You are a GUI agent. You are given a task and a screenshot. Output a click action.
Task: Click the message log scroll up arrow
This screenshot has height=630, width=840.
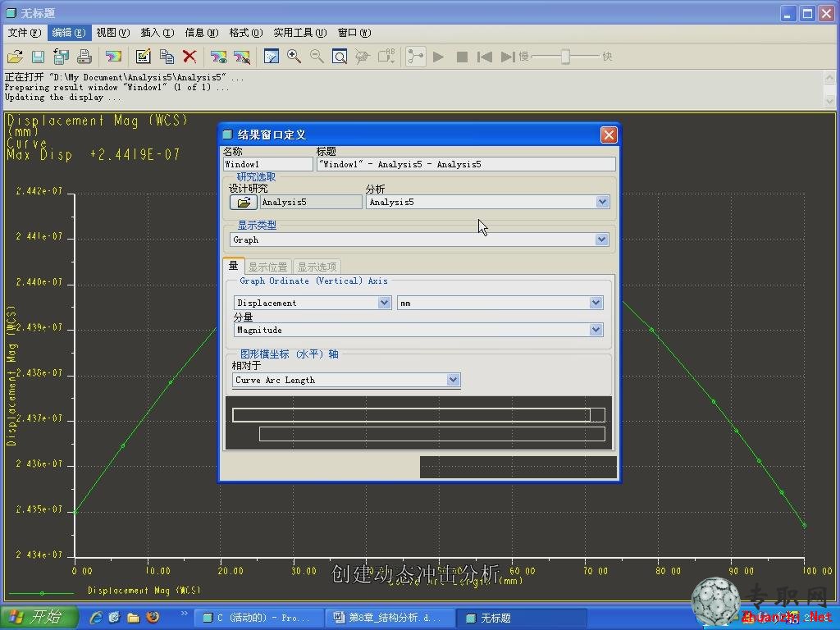(829, 78)
